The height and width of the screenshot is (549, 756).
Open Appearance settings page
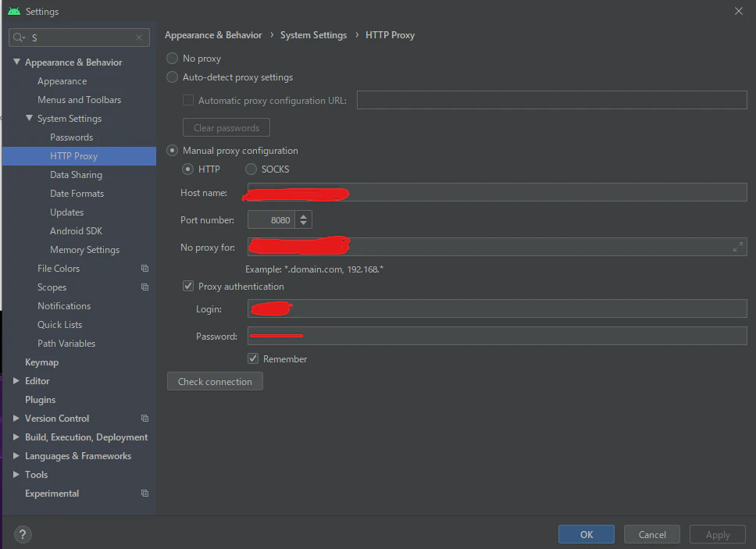(x=62, y=81)
